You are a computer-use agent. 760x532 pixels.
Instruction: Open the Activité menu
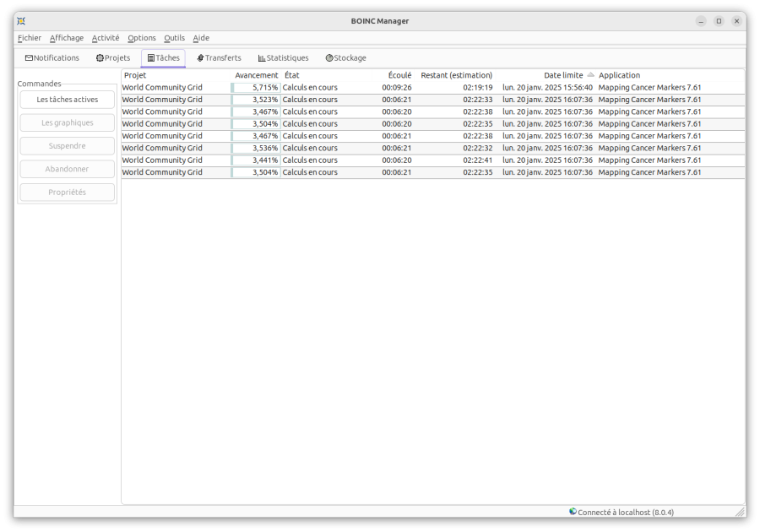106,38
